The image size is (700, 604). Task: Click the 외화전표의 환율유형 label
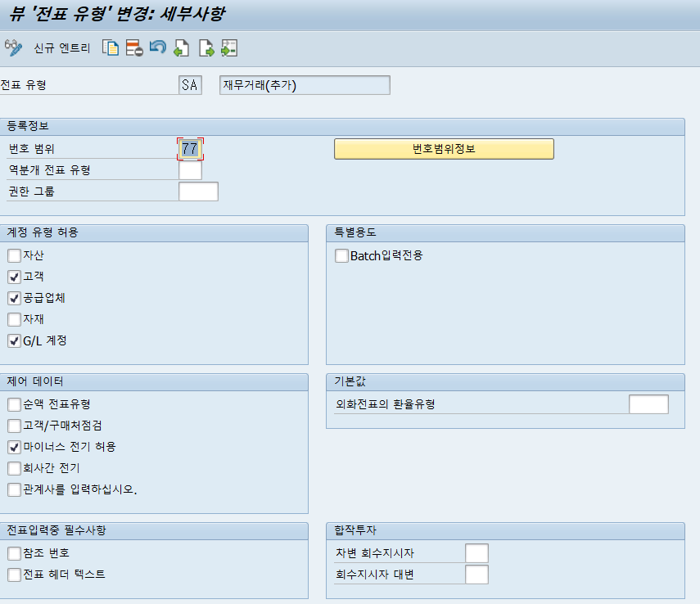386,404
